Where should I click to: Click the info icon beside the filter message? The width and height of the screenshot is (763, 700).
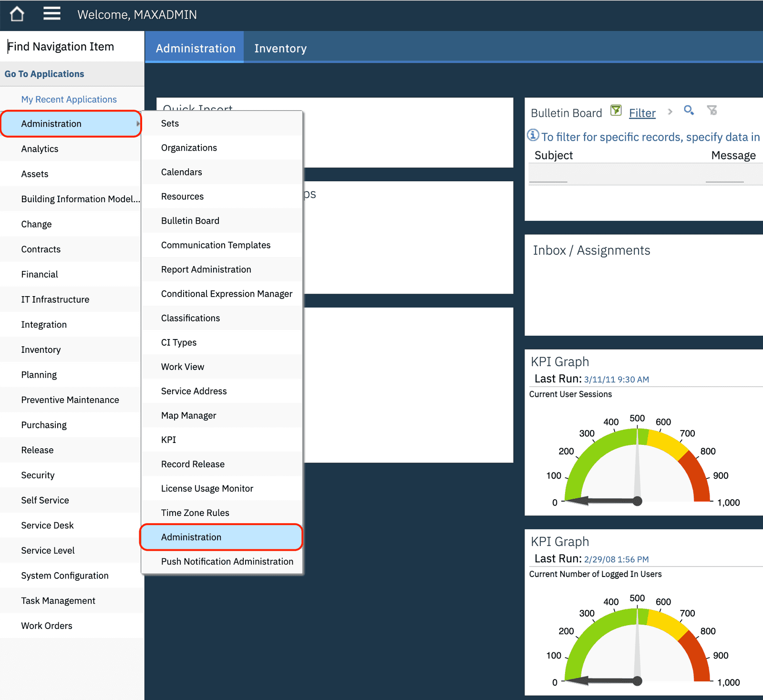533,135
